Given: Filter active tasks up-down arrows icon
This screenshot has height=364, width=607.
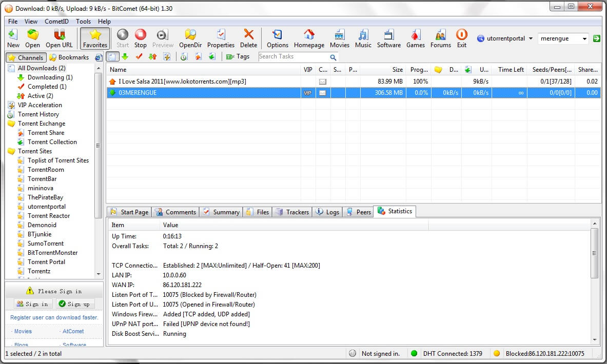Looking at the screenshot, I should (x=153, y=57).
